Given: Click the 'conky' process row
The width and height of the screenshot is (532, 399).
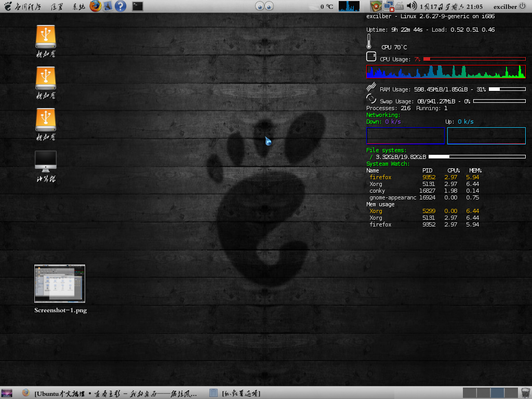Looking at the screenshot, I should 424,191.
